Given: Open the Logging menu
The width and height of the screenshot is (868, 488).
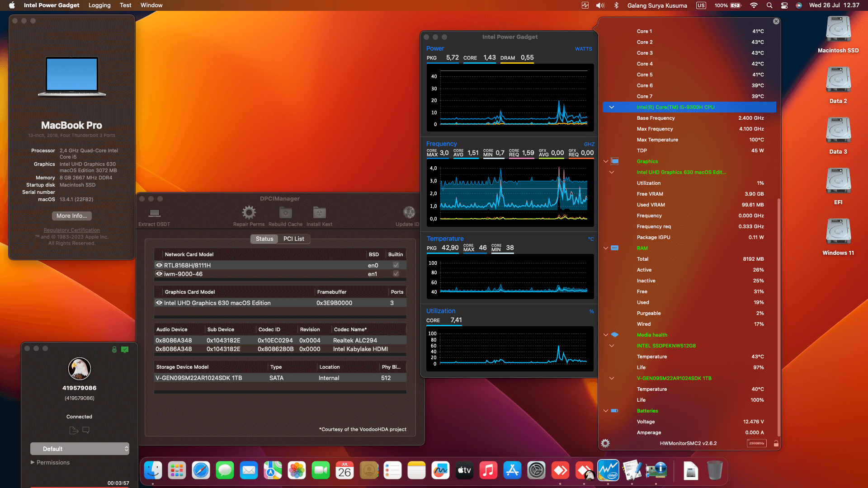Looking at the screenshot, I should [99, 5].
